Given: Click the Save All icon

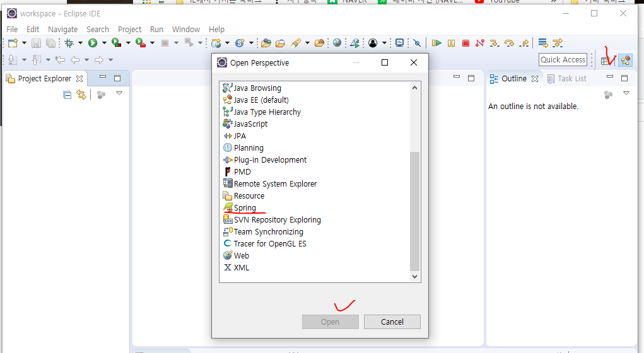Looking at the screenshot, I should tap(50, 43).
